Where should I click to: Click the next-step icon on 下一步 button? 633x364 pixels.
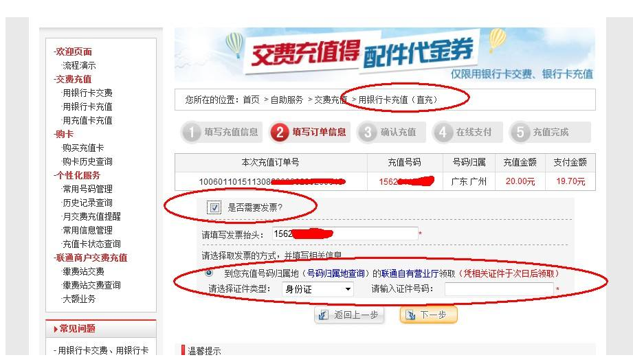coord(410,315)
